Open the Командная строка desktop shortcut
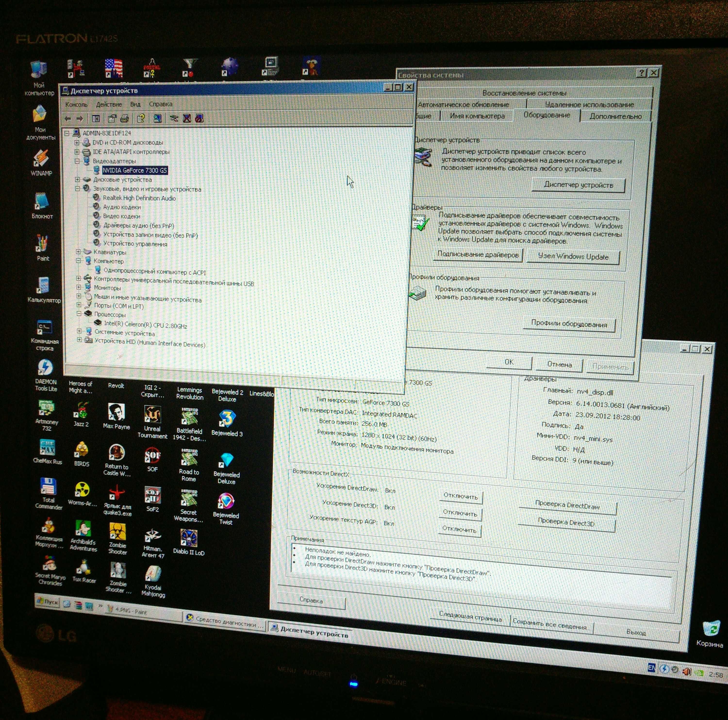This screenshot has width=728, height=720. [x=44, y=335]
